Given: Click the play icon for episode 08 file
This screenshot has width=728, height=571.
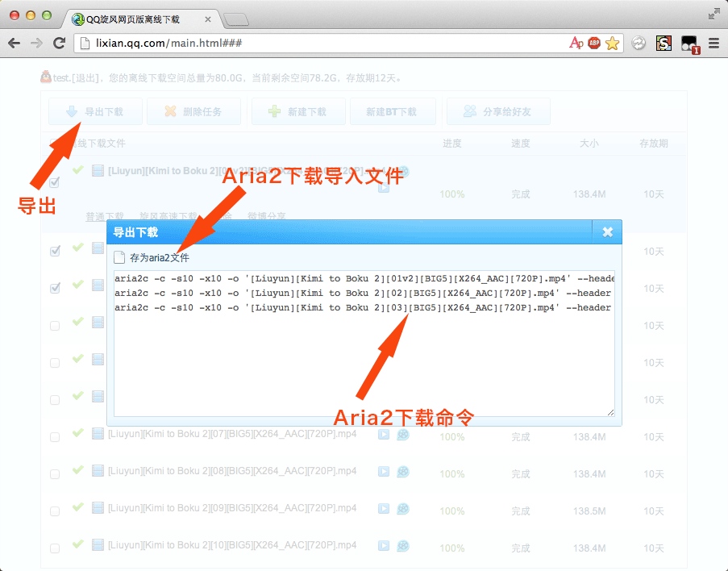Looking at the screenshot, I should pyautogui.click(x=384, y=471).
